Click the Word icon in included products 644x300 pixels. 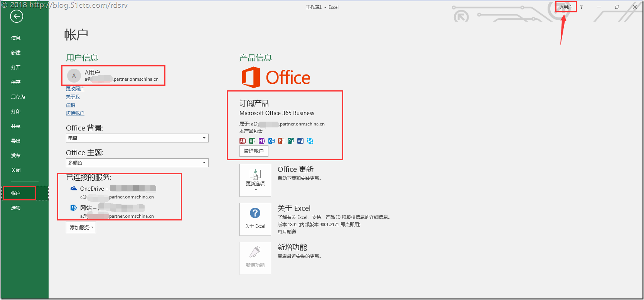(300, 141)
